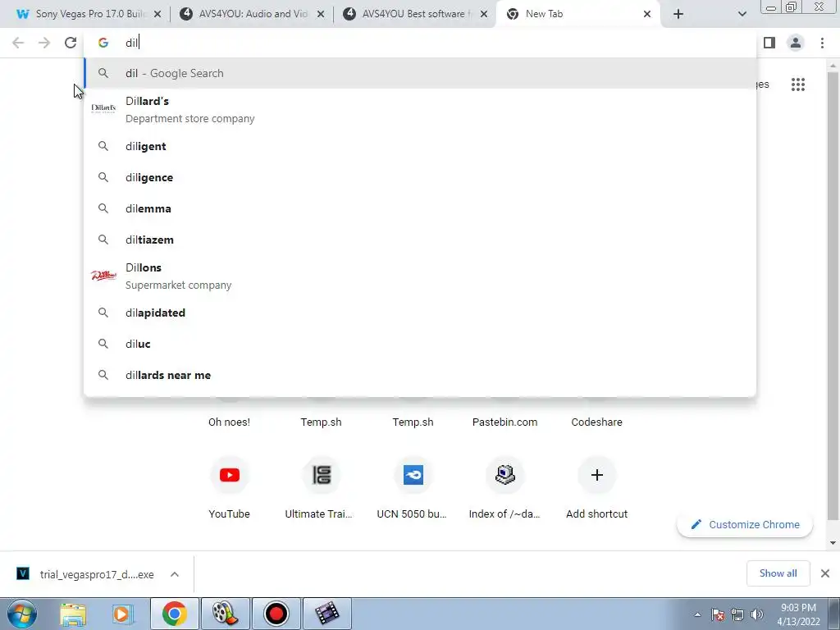Click the Add shortcut plus icon

click(597, 475)
